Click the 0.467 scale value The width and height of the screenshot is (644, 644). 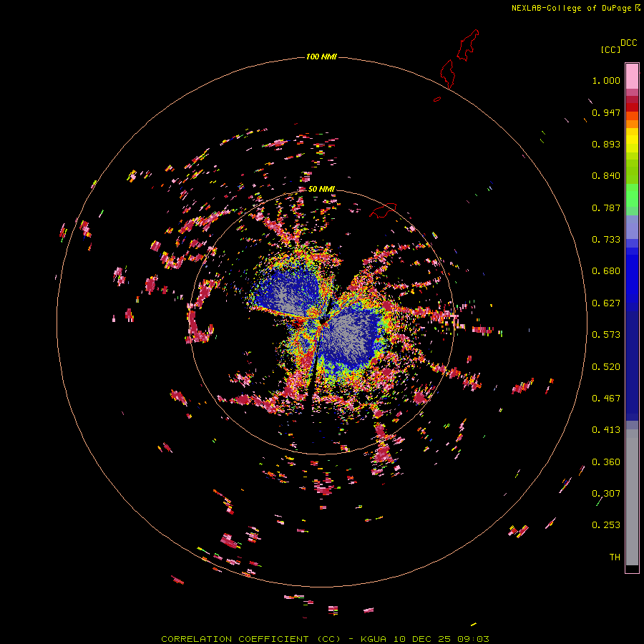[606, 399]
